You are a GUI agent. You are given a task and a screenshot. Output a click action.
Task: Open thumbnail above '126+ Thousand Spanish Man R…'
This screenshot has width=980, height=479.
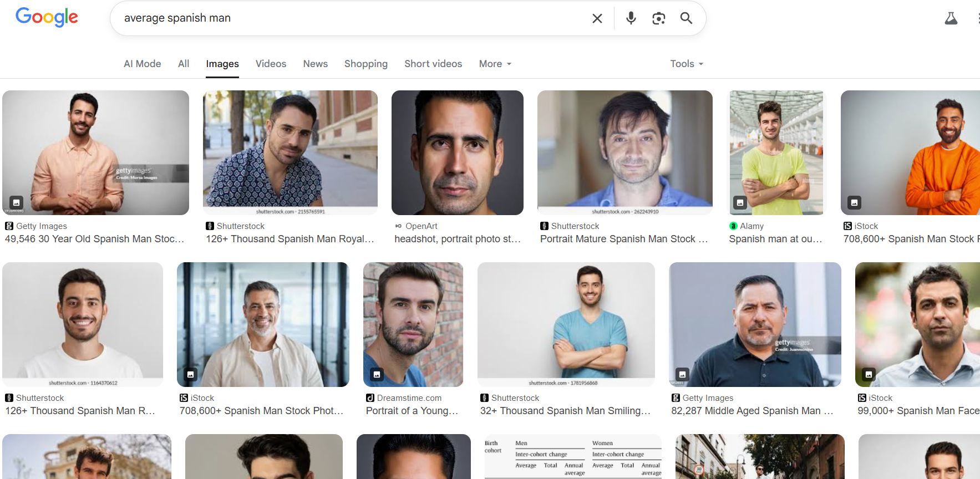[x=83, y=324]
